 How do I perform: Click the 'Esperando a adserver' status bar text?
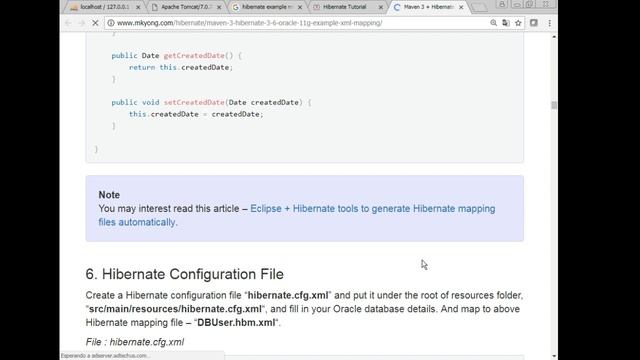tap(105, 356)
